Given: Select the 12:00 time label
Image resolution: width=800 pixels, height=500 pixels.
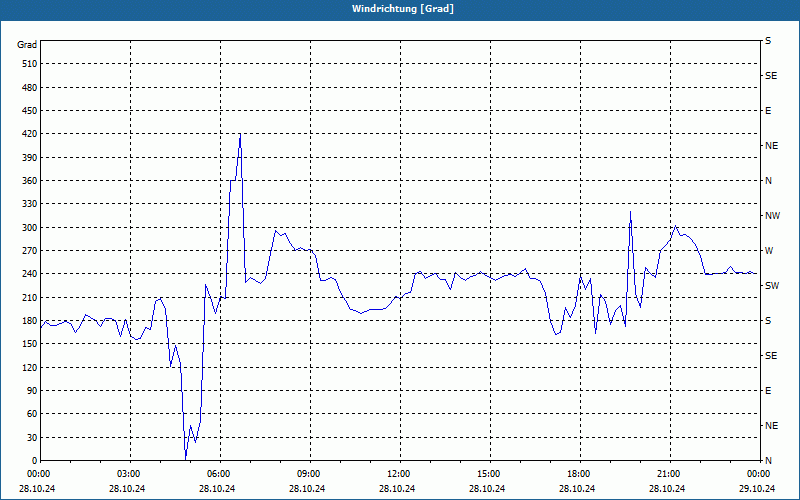Looking at the screenshot, I should click(x=399, y=474).
